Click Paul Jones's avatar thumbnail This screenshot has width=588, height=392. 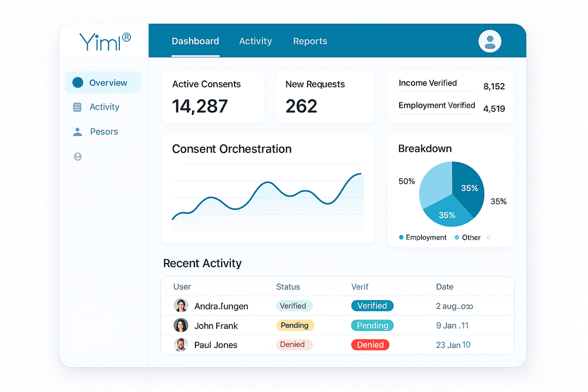(x=181, y=345)
